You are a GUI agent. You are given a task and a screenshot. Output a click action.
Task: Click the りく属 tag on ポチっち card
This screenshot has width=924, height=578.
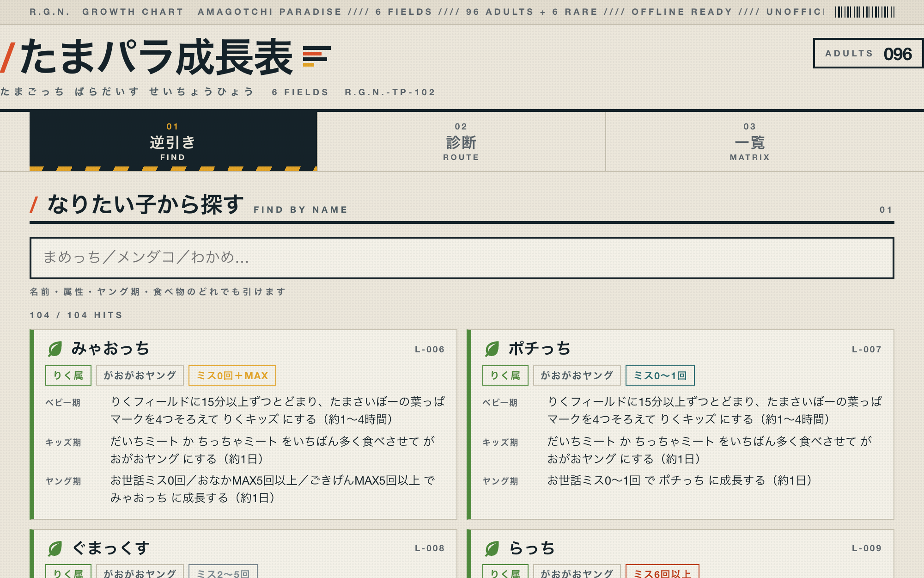505,375
